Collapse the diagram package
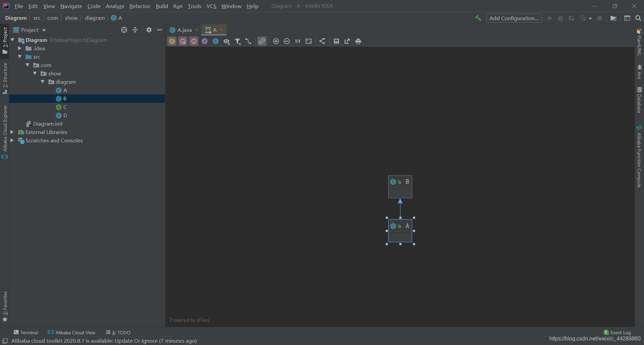Image resolution: width=644 pixels, height=345 pixels. 43,82
